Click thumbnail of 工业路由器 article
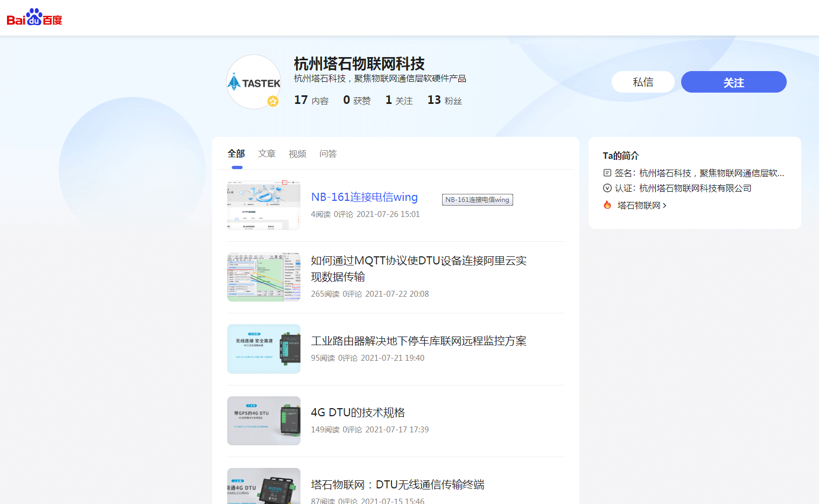819x504 pixels. point(264,349)
